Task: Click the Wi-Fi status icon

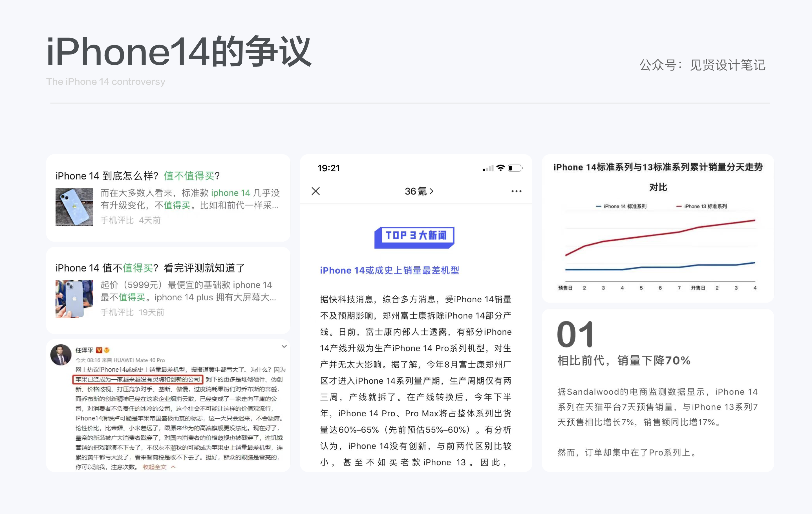Action: 500,168
